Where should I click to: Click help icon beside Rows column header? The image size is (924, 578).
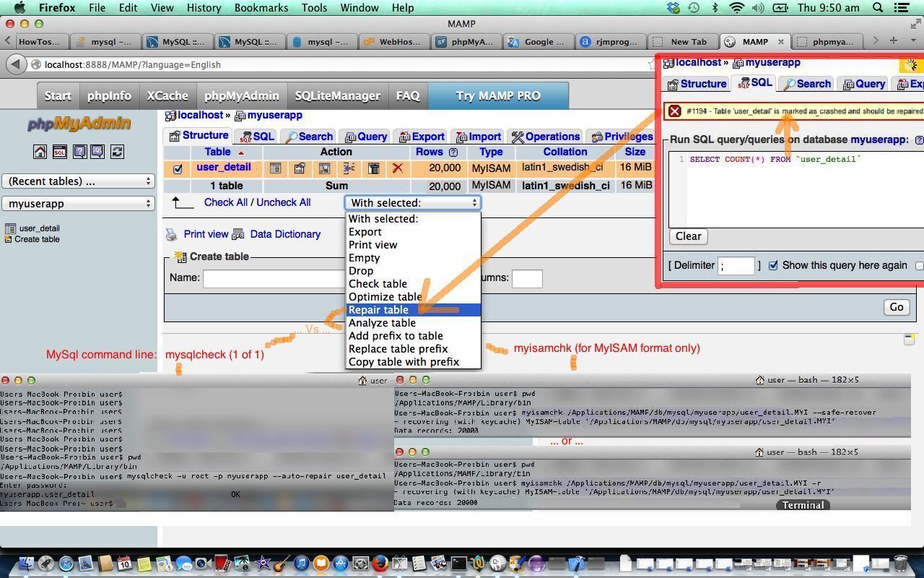453,152
